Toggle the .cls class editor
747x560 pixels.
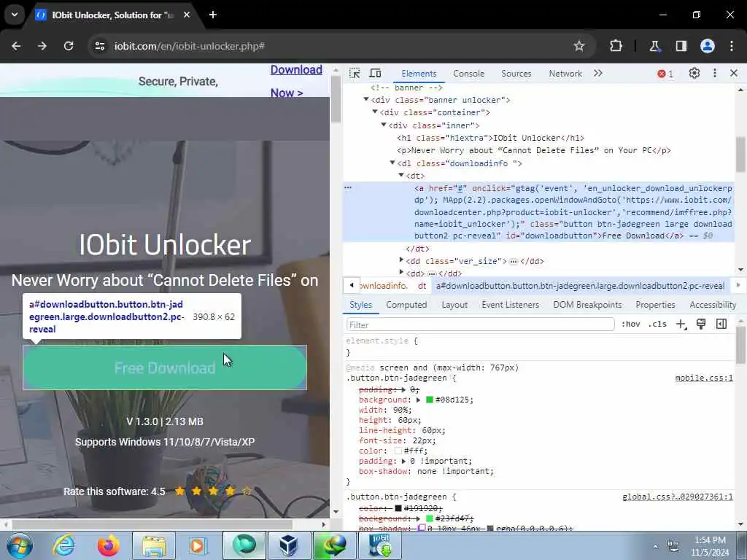pyautogui.click(x=657, y=324)
